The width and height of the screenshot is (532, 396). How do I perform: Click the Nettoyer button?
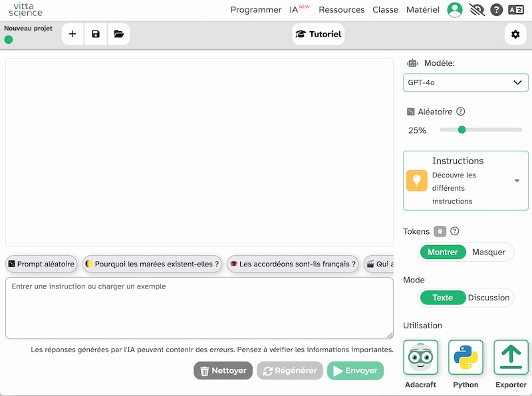[223, 371]
